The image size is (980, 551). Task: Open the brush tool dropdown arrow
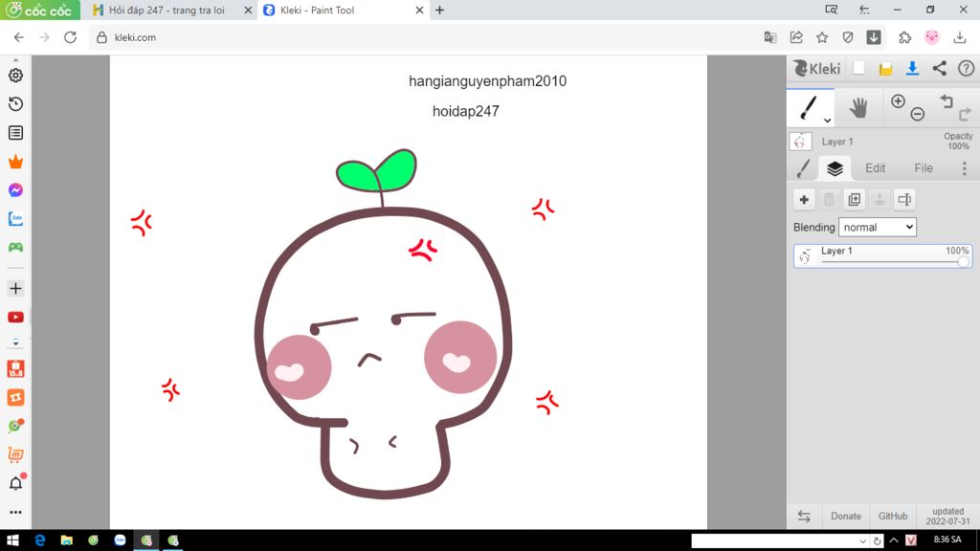[828, 120]
